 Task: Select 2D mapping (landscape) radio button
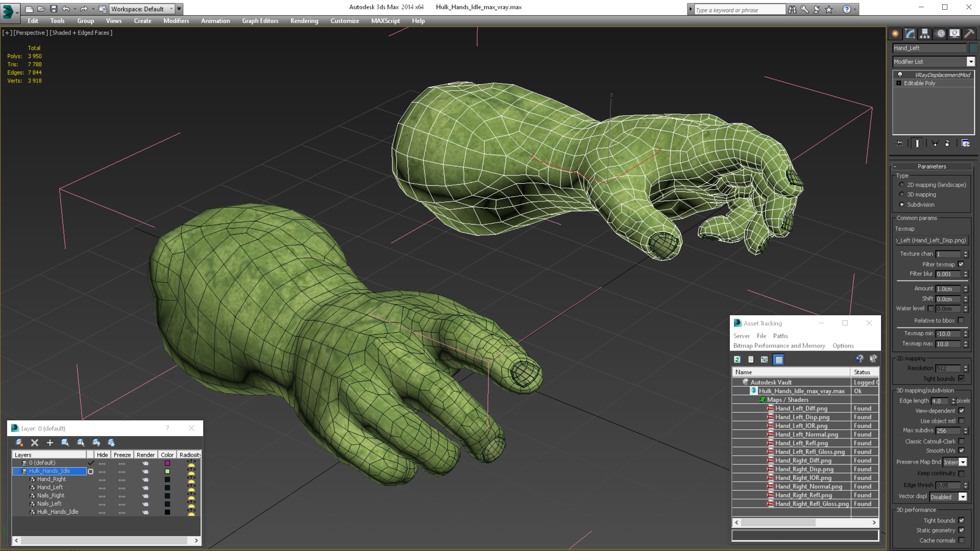(x=902, y=185)
